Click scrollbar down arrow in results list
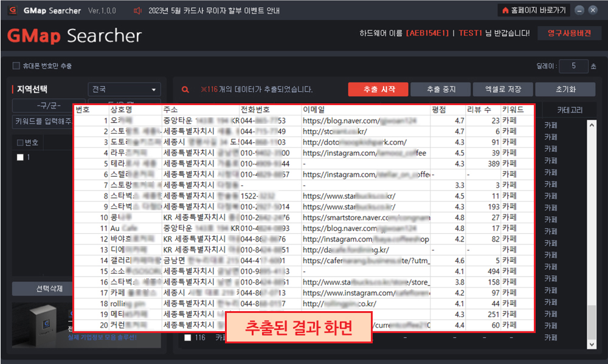This screenshot has width=608, height=364. [x=592, y=344]
